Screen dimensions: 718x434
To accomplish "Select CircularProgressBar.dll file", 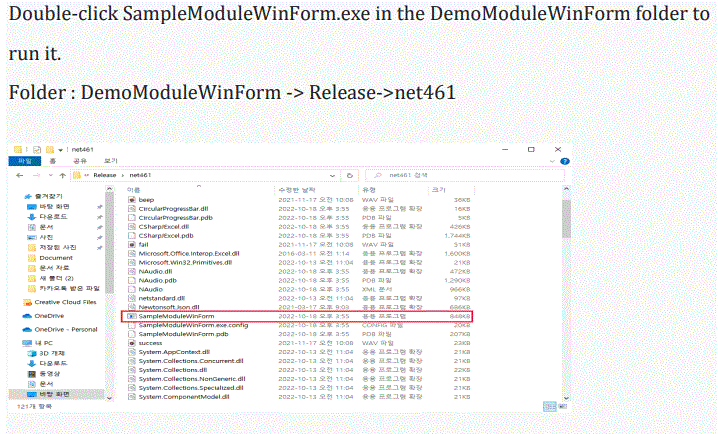I will point(173,209).
